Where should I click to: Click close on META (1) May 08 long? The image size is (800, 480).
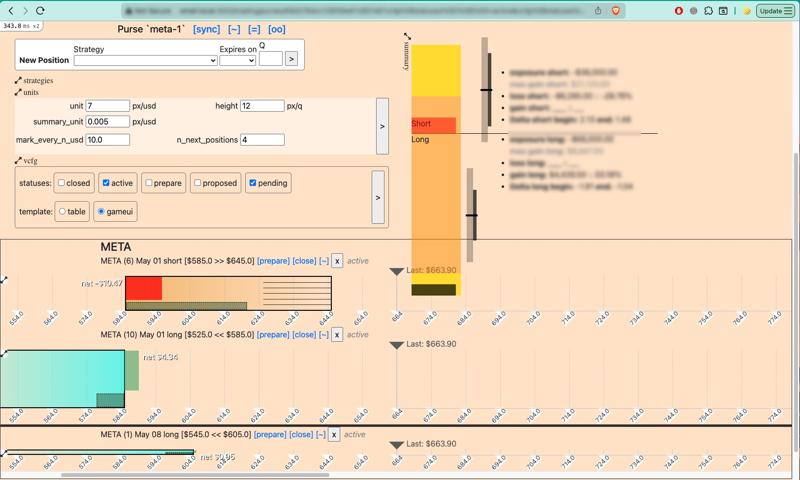pyautogui.click(x=302, y=435)
